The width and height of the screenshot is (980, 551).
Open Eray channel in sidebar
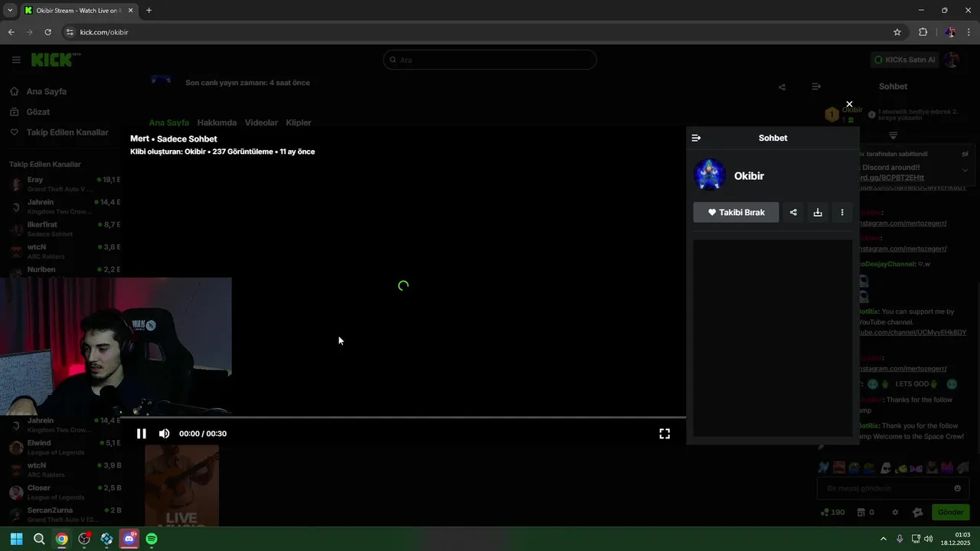point(64,184)
